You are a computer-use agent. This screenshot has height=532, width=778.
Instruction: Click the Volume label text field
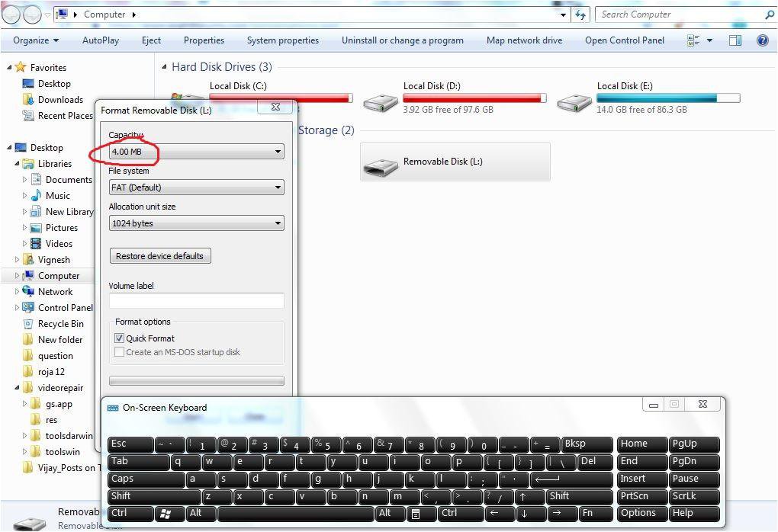196,301
